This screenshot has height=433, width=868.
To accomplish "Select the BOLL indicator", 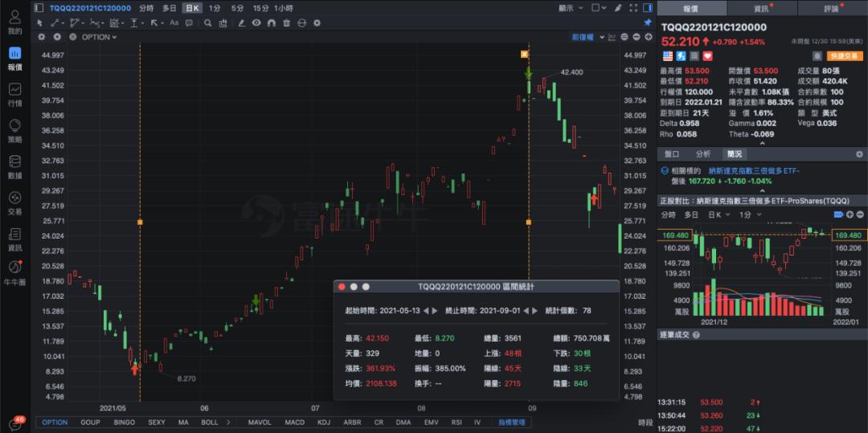I will coord(209,423).
